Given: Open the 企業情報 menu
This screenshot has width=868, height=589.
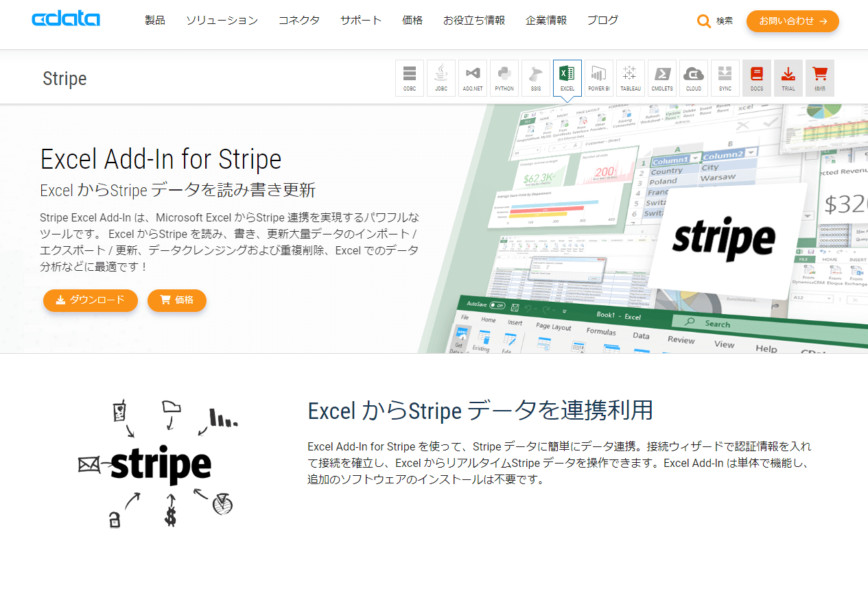Looking at the screenshot, I should 546,21.
